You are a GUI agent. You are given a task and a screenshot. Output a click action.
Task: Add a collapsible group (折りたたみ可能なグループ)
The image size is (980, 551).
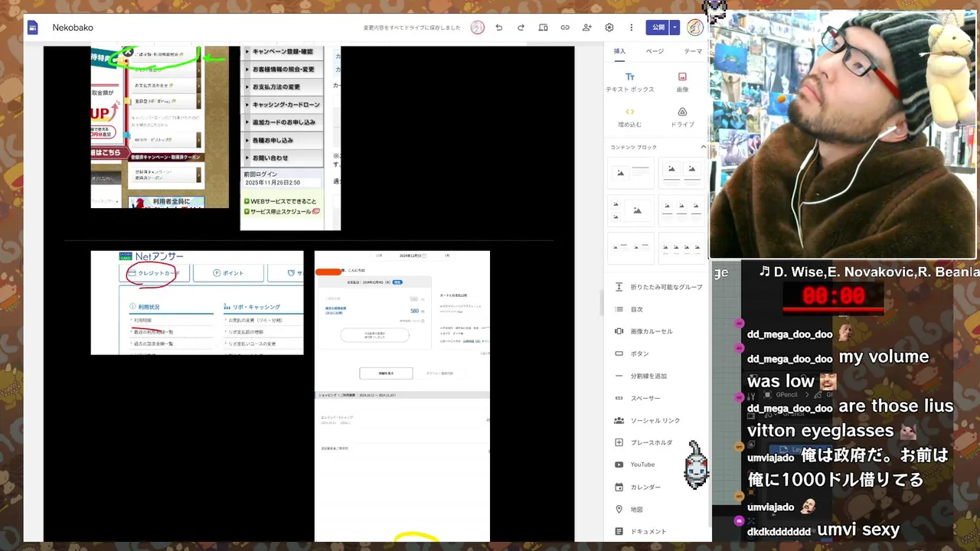pos(658,287)
